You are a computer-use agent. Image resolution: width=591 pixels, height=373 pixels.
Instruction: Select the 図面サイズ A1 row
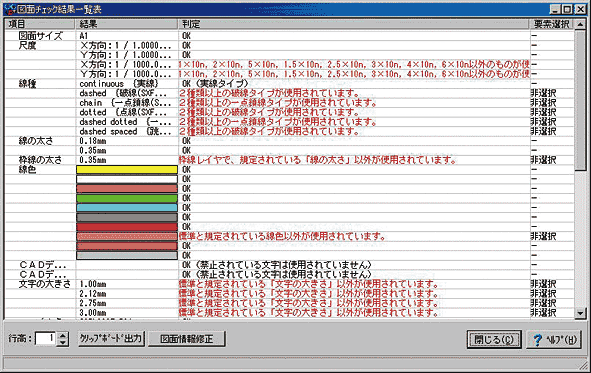(289, 36)
